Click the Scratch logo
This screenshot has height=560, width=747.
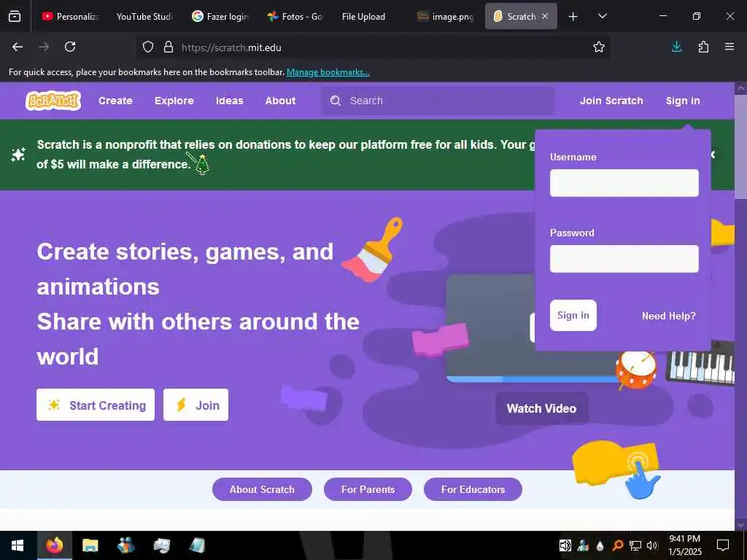53,101
